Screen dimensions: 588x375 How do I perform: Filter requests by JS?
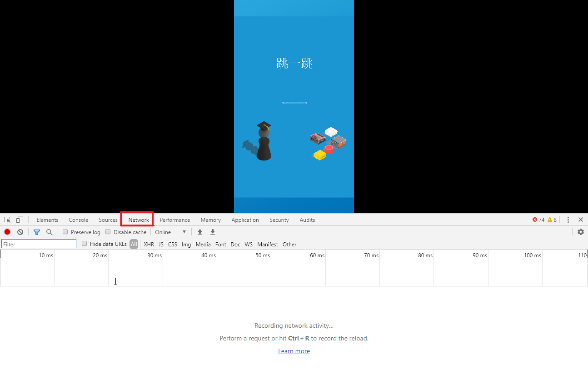click(x=161, y=244)
